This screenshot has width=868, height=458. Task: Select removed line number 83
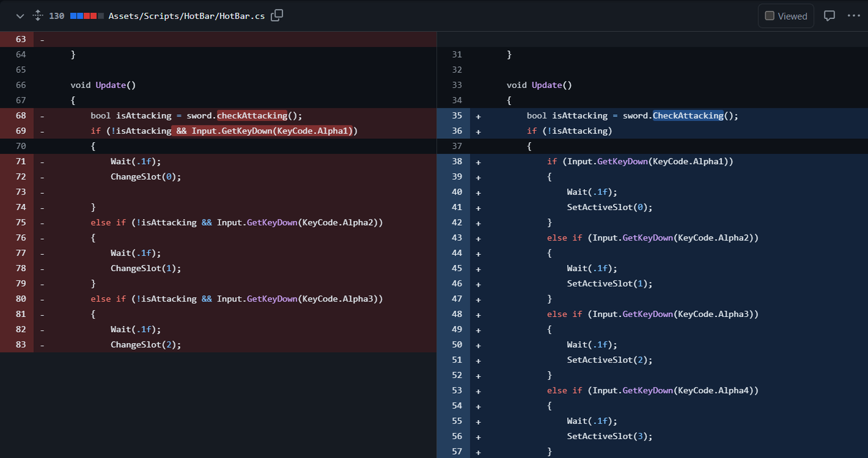click(x=20, y=345)
